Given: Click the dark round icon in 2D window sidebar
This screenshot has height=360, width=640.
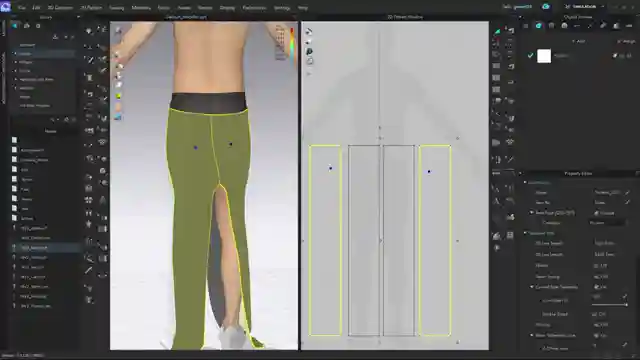Looking at the screenshot, I should click(309, 52).
